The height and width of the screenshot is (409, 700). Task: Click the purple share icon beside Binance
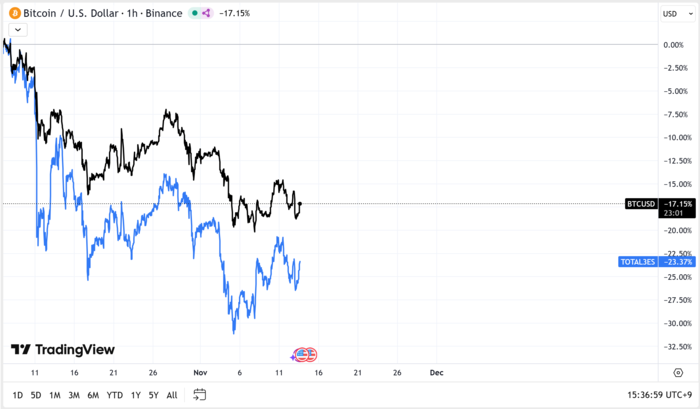coord(206,13)
